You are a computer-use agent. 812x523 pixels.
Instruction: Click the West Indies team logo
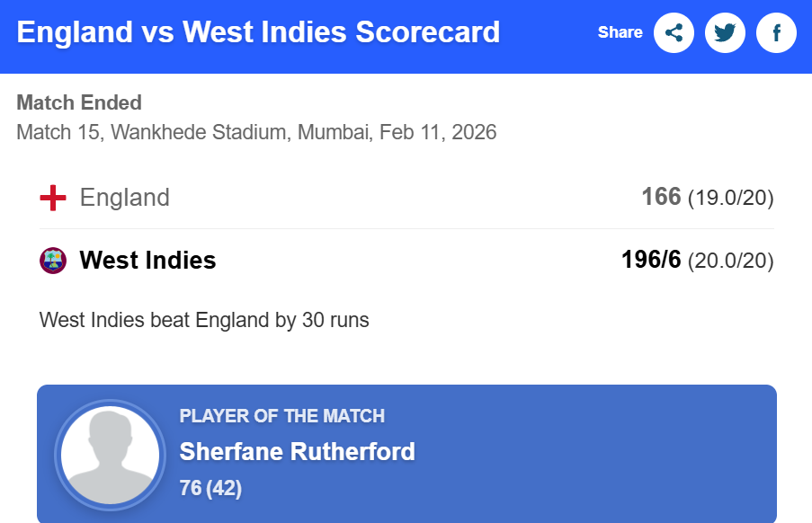[x=53, y=261]
